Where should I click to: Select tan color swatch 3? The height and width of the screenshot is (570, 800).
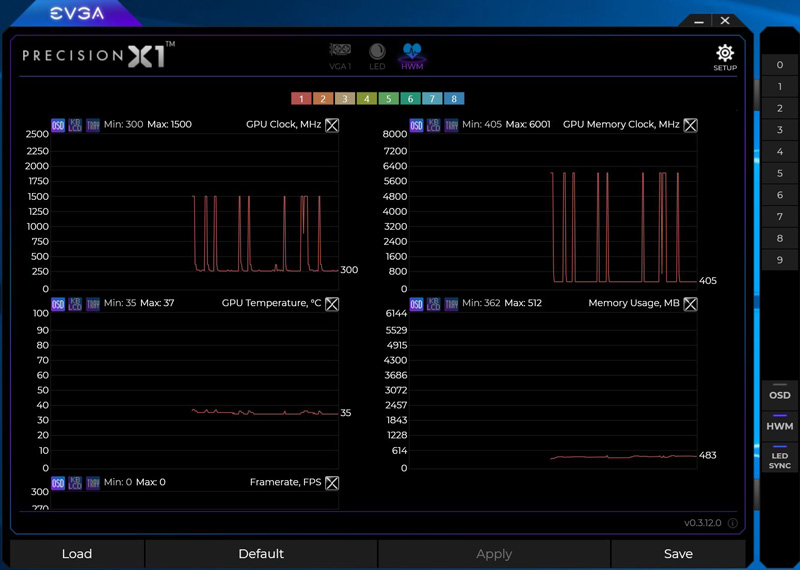(345, 98)
